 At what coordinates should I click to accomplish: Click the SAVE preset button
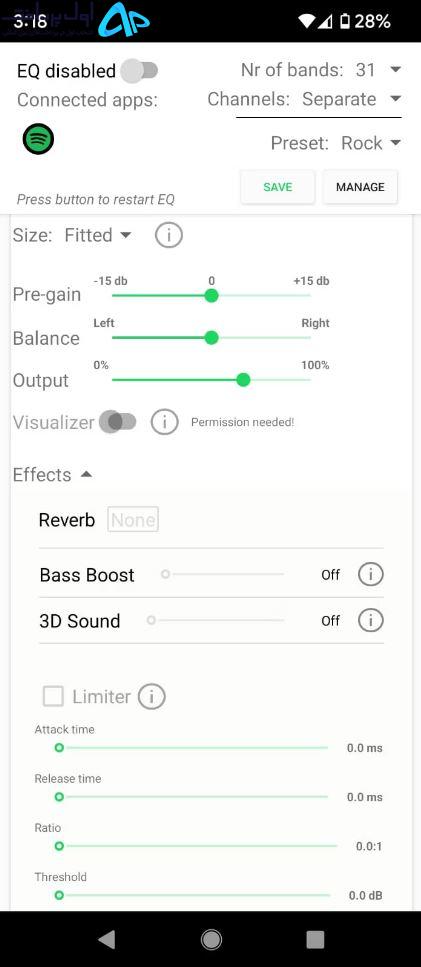click(x=277, y=187)
